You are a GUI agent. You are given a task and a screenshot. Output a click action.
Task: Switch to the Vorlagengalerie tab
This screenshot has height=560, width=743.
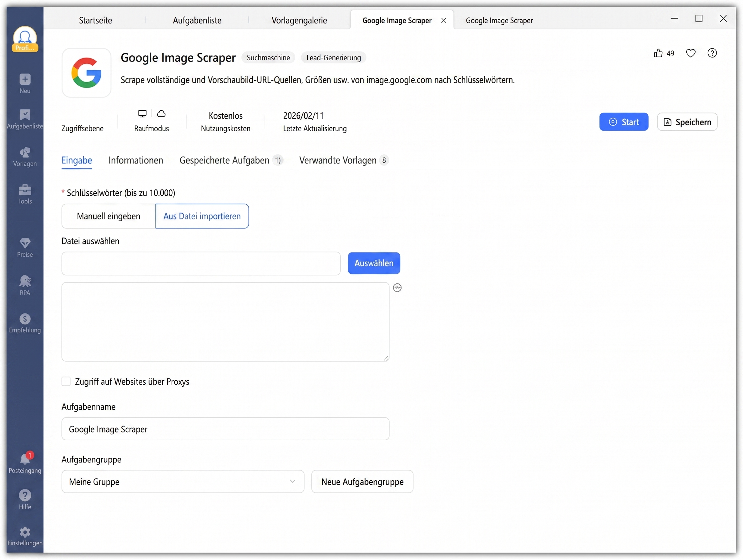pyautogui.click(x=299, y=20)
